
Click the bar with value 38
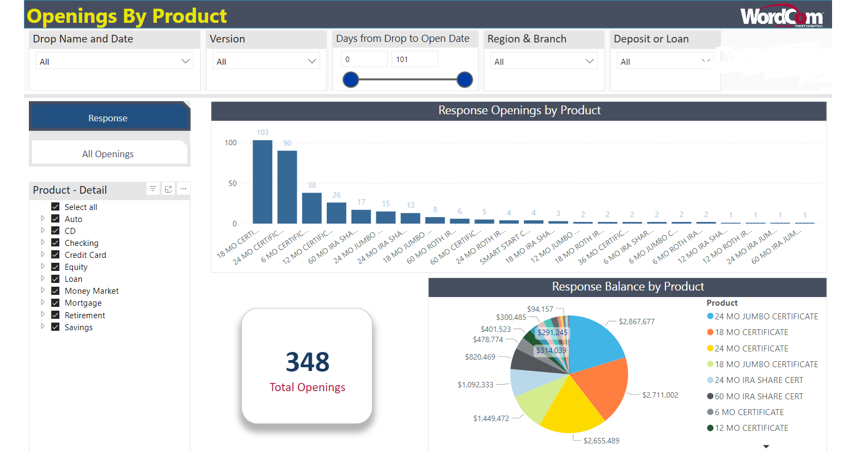click(x=312, y=208)
